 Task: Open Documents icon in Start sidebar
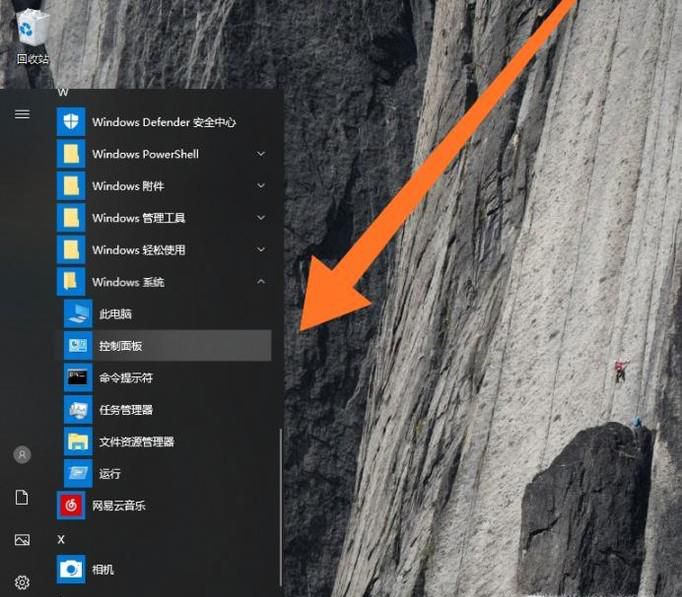pos(22,497)
